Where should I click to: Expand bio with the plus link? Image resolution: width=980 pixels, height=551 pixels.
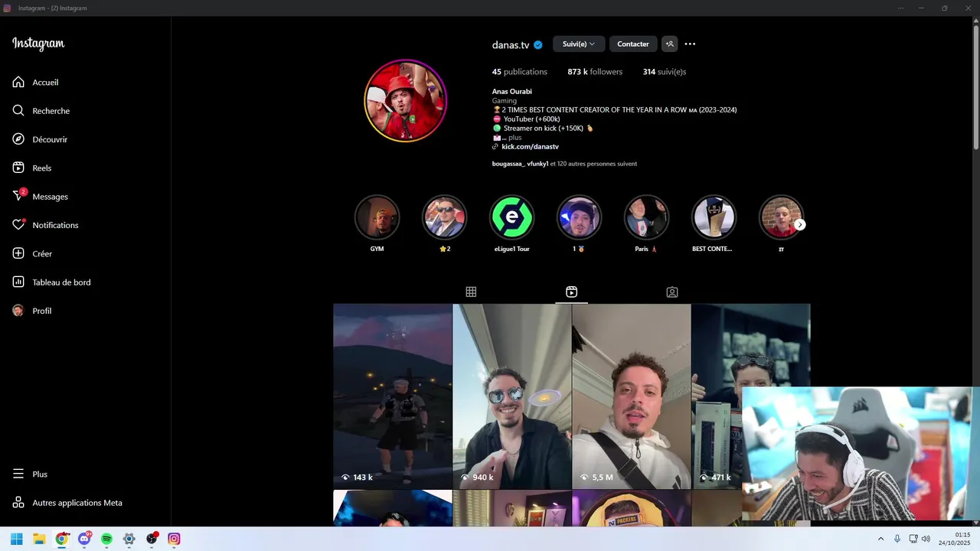click(514, 138)
